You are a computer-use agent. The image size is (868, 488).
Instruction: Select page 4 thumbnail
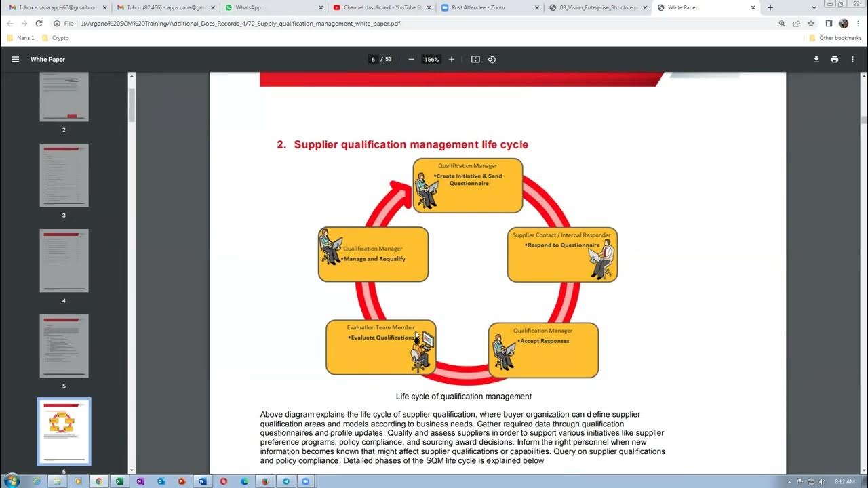tap(64, 261)
